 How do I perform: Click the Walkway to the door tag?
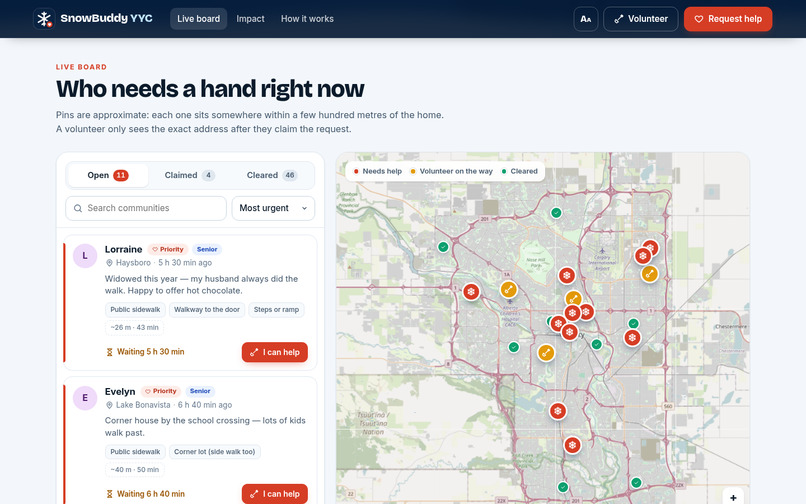click(207, 310)
